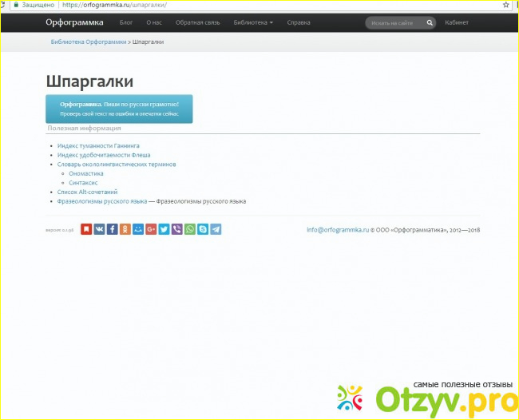Image resolution: width=519 pixels, height=420 pixels.
Task: Share through the Viber icon
Action: click(176, 229)
